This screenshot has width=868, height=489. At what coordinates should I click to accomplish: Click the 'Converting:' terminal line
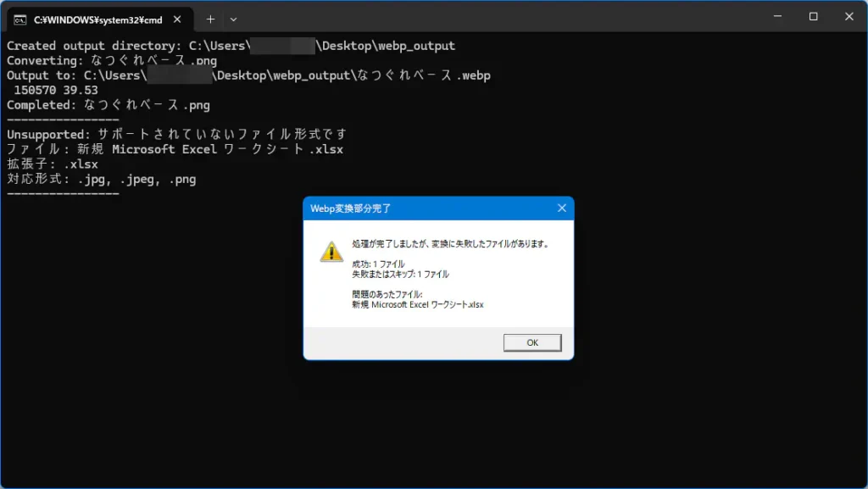pos(112,60)
